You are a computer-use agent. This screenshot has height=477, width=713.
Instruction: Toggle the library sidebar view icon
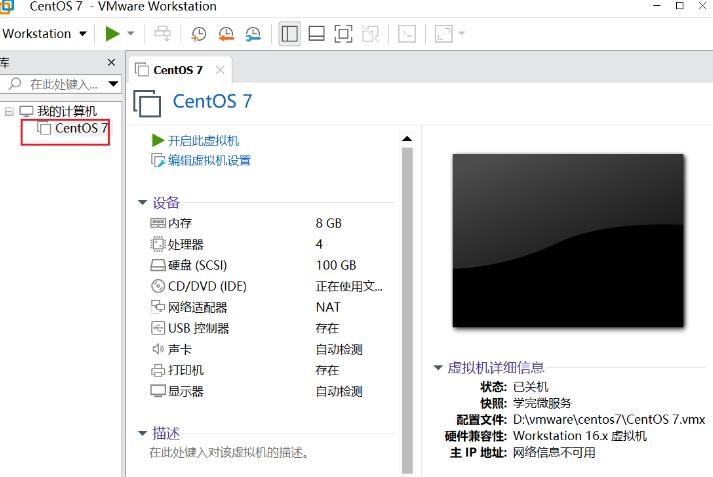tap(289, 34)
